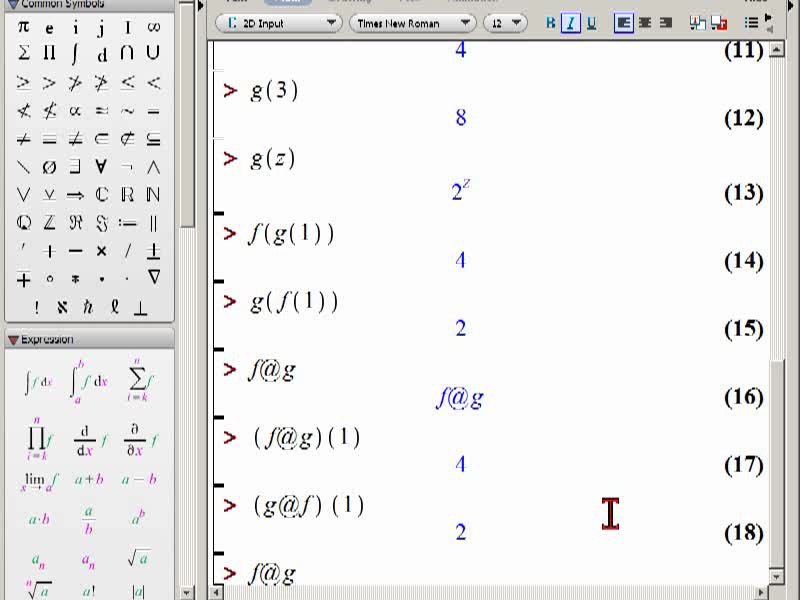This screenshot has height=600, width=800.
Task: Insert the real numbers symbol ℝ
Action: 127,194
